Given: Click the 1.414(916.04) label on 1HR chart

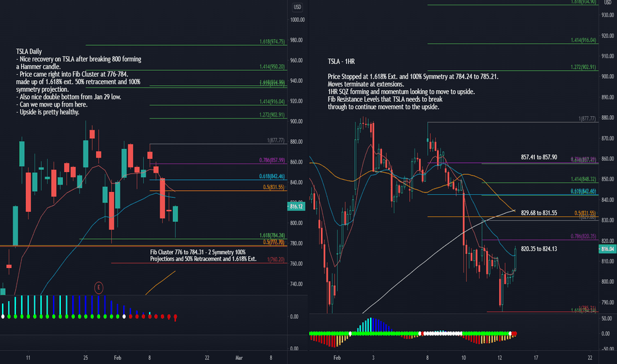Looking at the screenshot, I should coord(583,40).
